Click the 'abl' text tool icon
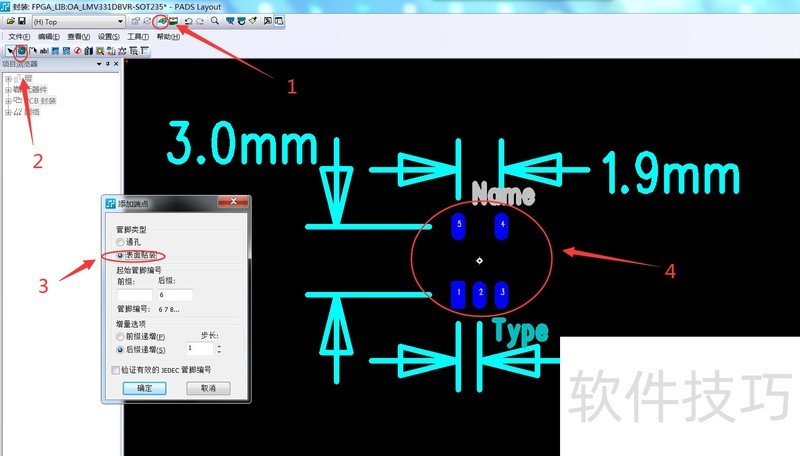 coord(44,50)
